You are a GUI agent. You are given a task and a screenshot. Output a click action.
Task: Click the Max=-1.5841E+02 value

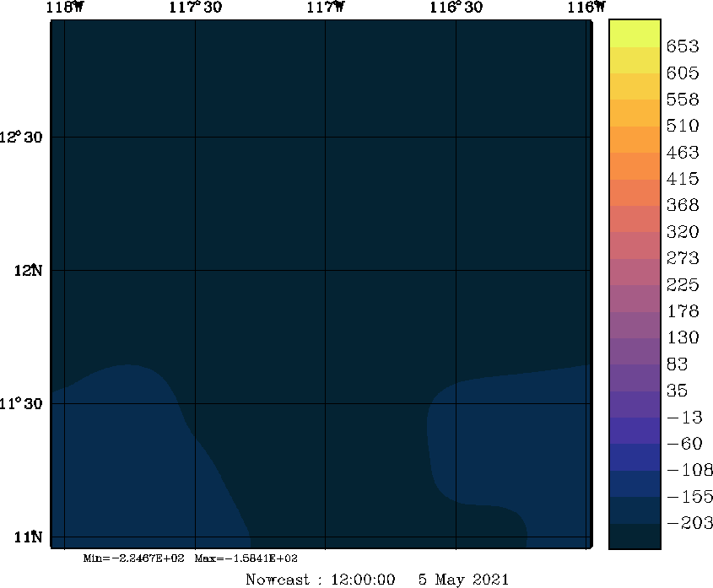tap(246, 558)
